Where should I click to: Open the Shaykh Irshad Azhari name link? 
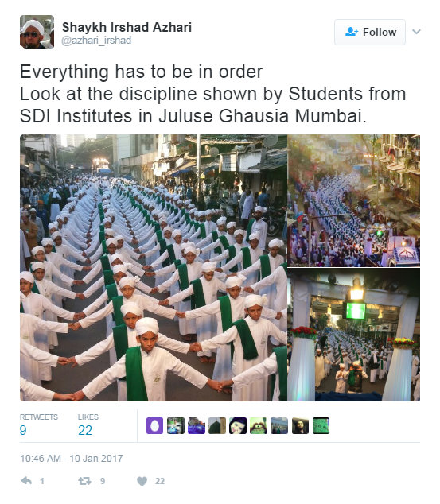coord(127,27)
